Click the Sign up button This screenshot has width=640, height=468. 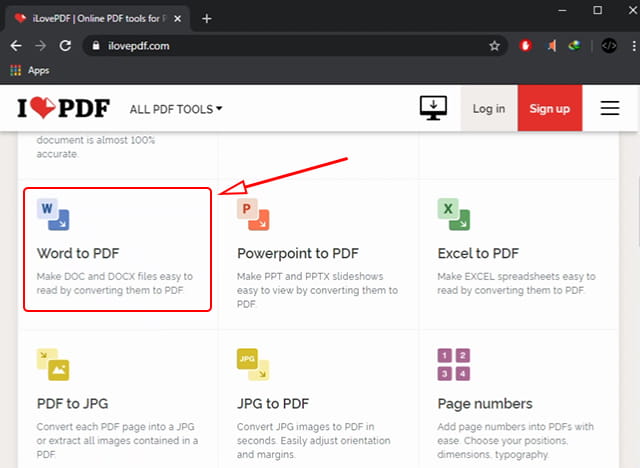click(550, 108)
